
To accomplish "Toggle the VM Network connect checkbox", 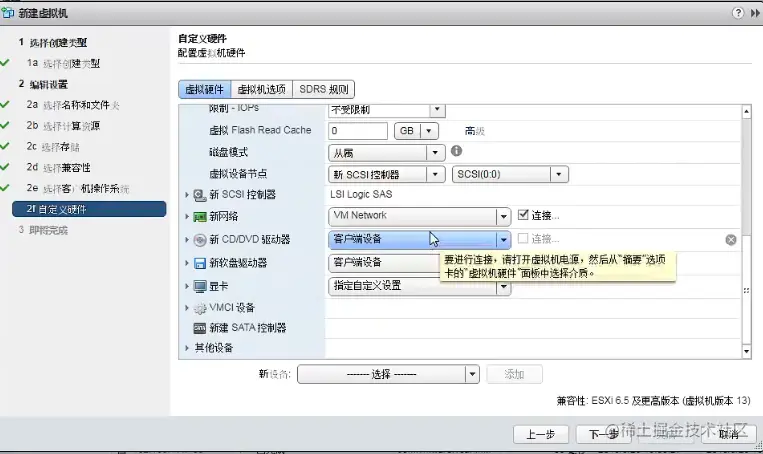I will (x=523, y=215).
